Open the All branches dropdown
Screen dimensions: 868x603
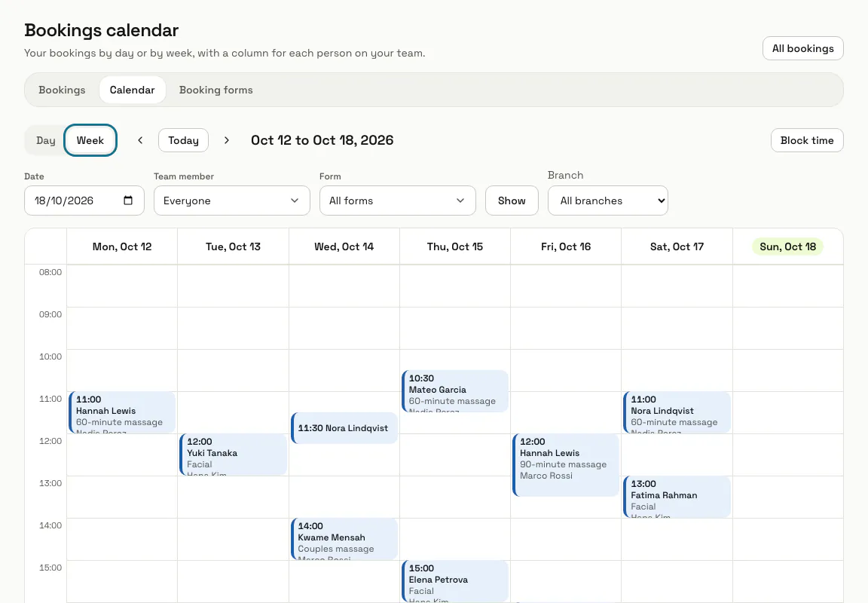tap(607, 200)
